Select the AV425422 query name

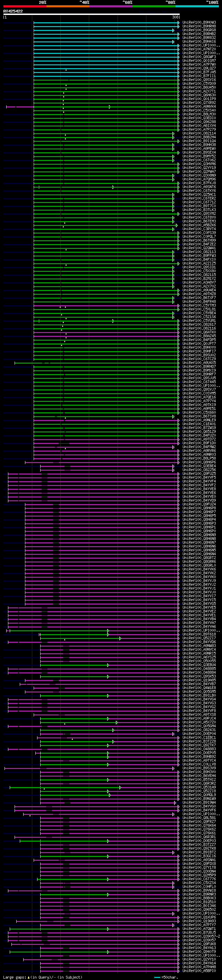(13, 11)
